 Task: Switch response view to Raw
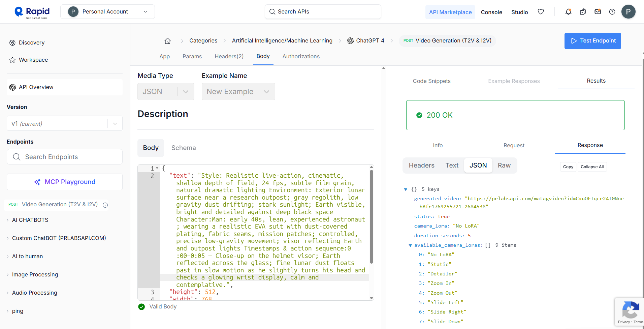[504, 165]
